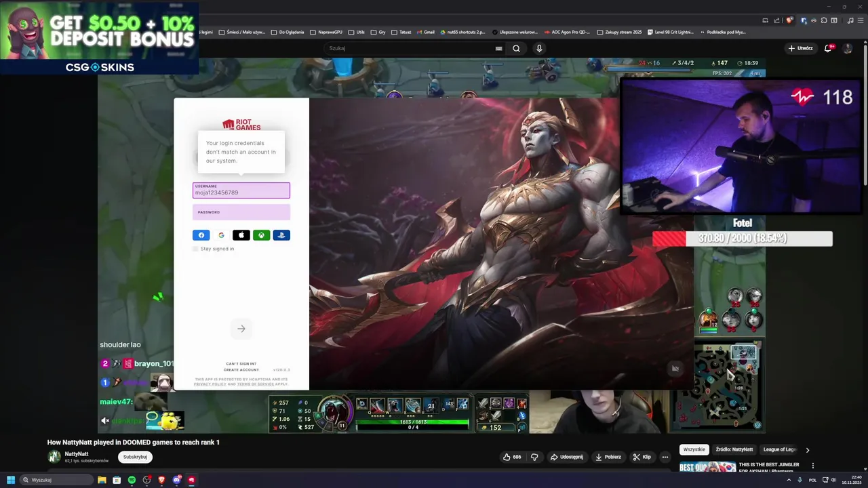Click the video title How NattyNatt played in DOOMED games
Screen dimensions: 868x488
134,442
